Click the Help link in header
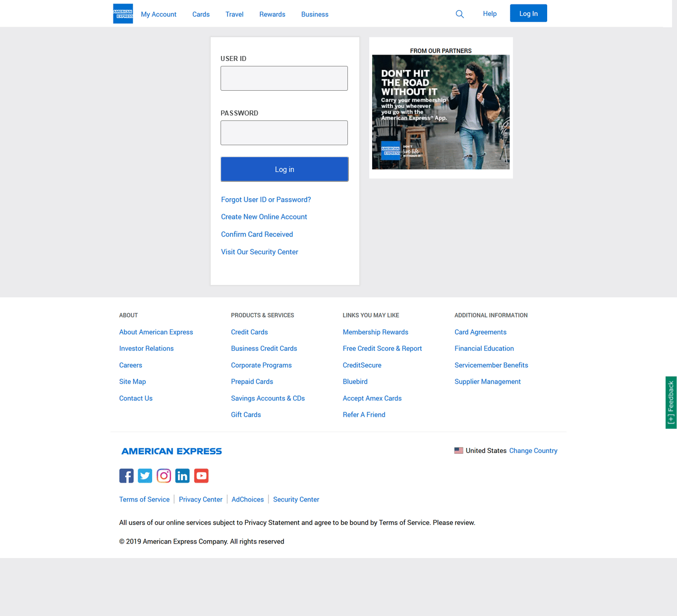Image resolution: width=677 pixels, height=616 pixels. coord(490,14)
